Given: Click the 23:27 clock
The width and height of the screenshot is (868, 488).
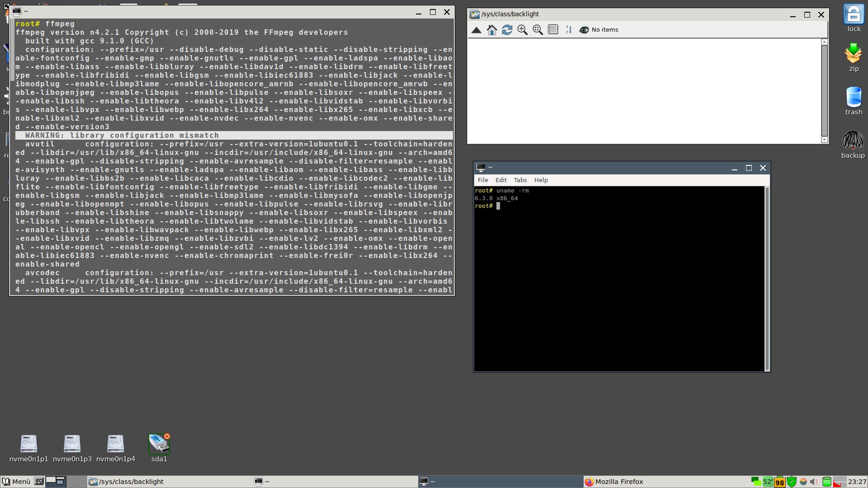Looking at the screenshot, I should (857, 482).
